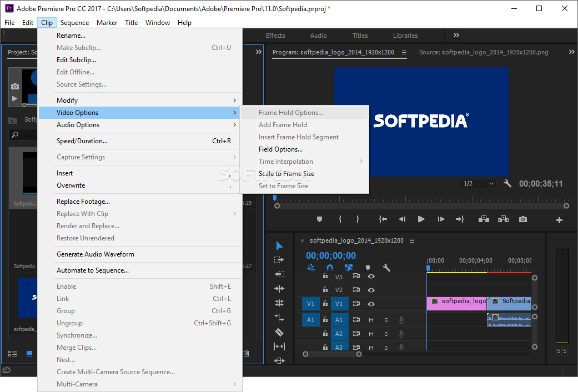Image resolution: width=578 pixels, height=392 pixels.
Task: Solo audio track A2
Action: [386, 334]
